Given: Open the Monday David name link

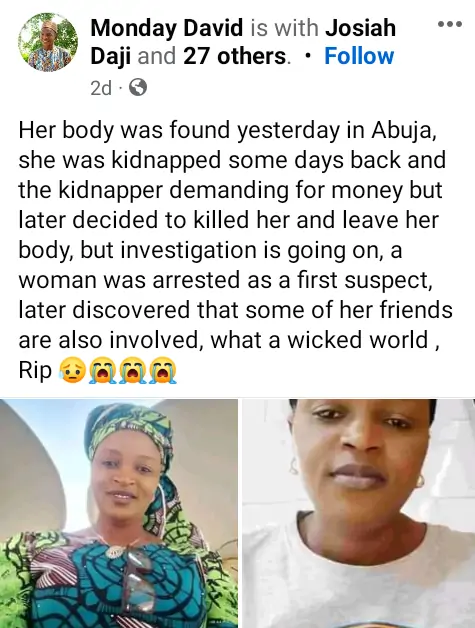Looking at the screenshot, I should click(167, 28).
